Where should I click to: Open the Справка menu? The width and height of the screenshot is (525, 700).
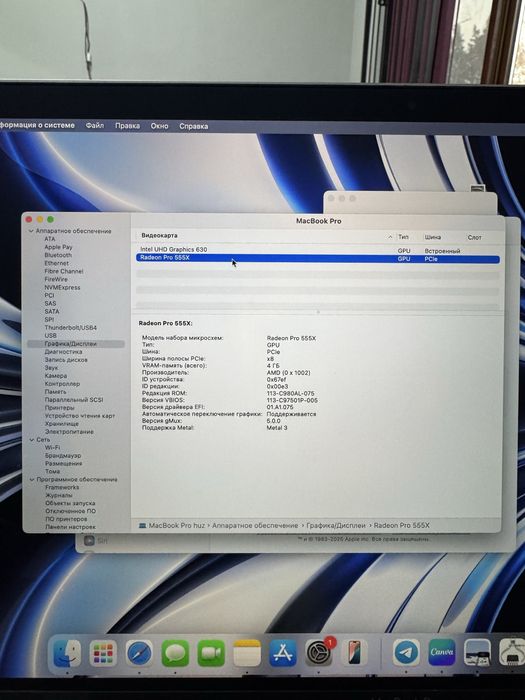tap(193, 126)
